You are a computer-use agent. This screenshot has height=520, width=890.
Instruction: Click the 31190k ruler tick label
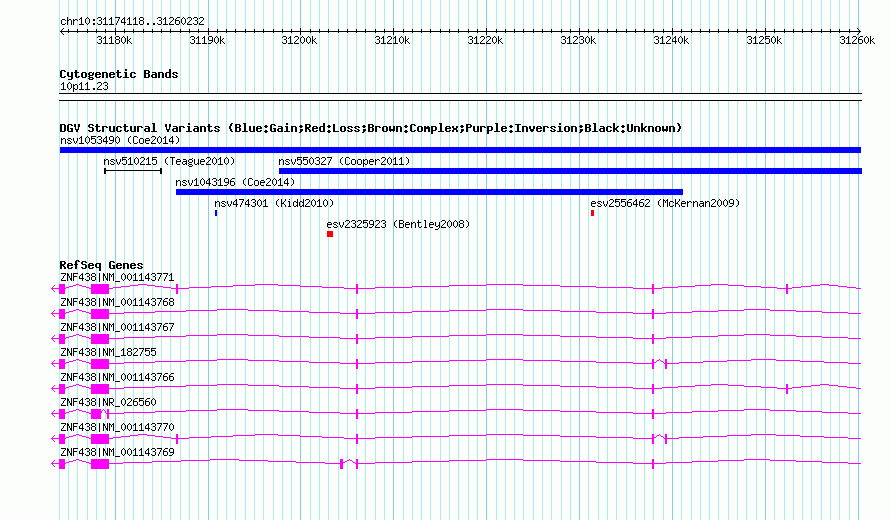[x=207, y=40]
